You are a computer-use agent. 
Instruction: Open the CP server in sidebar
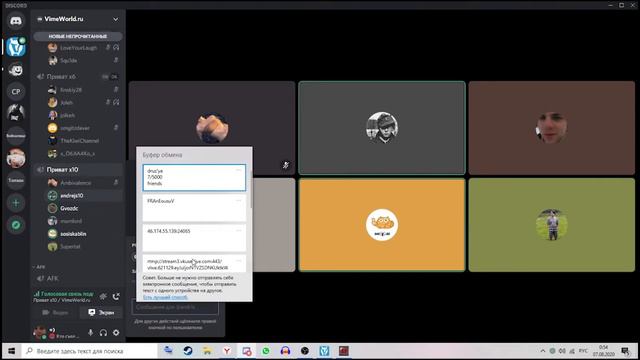tap(16, 91)
